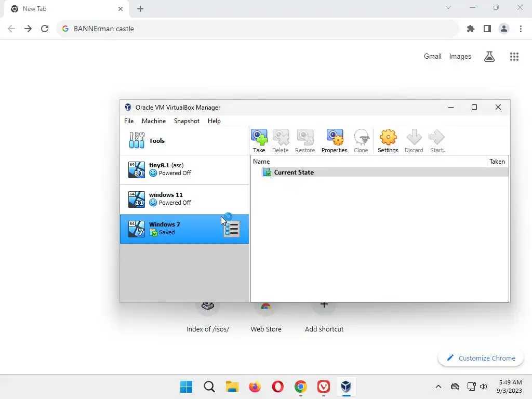Image resolution: width=532 pixels, height=399 pixels.
Task: Open the Gmail link
Action: pos(433,56)
